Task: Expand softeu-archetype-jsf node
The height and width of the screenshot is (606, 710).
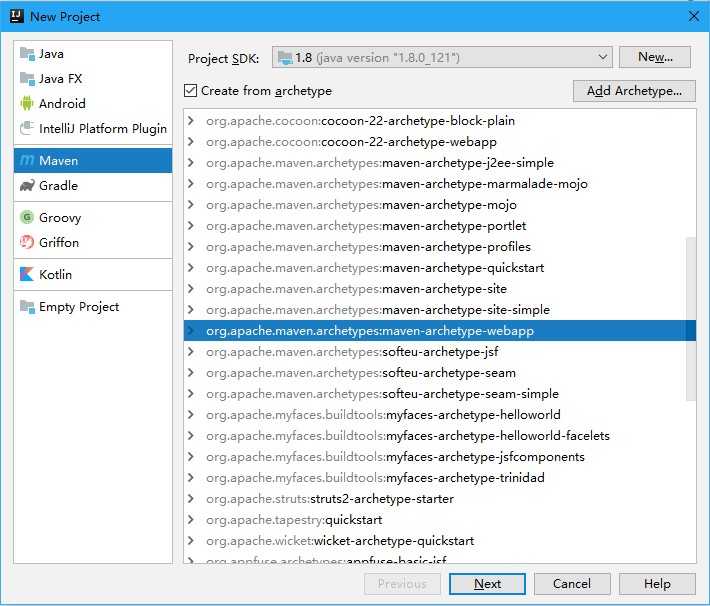Action: coord(191,351)
